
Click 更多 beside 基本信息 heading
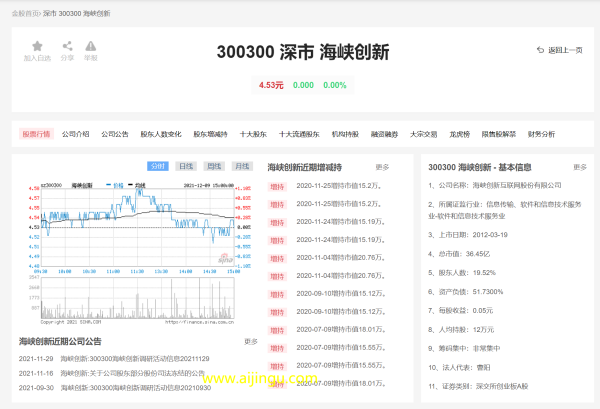tap(580, 167)
